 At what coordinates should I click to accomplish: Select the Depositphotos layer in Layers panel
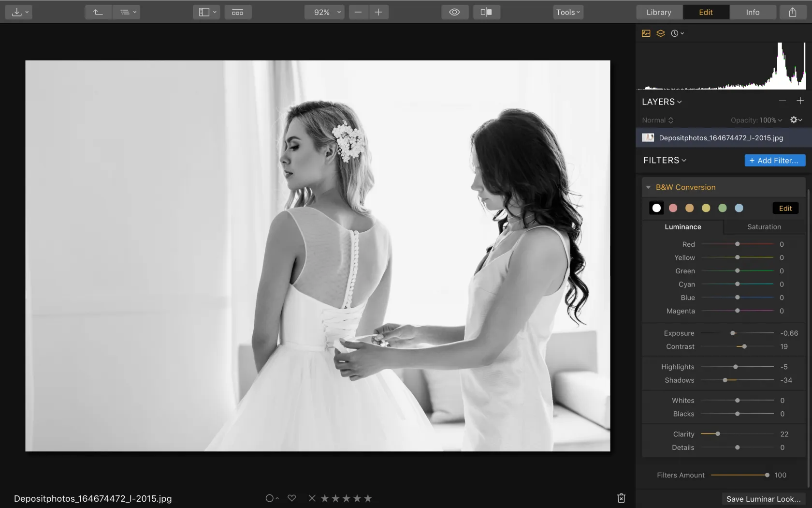(x=720, y=138)
